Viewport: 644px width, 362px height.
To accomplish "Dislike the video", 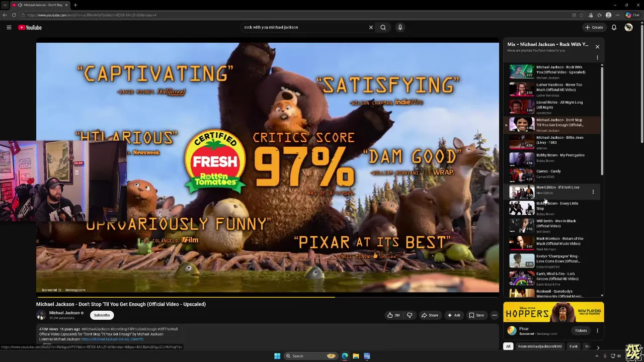I will pyautogui.click(x=410, y=315).
